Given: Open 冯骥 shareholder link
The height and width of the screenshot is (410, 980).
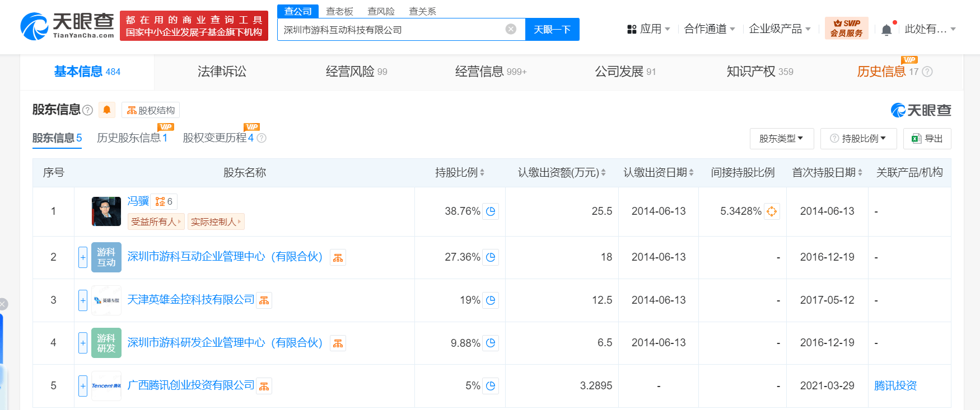Looking at the screenshot, I should pos(138,201).
